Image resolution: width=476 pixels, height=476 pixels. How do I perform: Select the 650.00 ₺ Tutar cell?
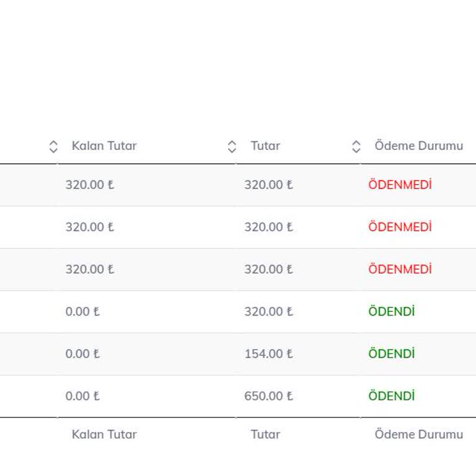pyautogui.click(x=268, y=396)
